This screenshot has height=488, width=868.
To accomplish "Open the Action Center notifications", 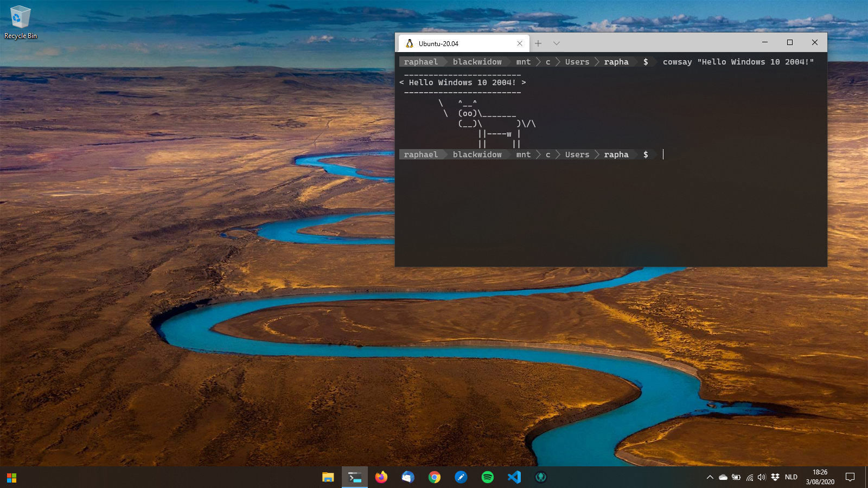I will 850,477.
